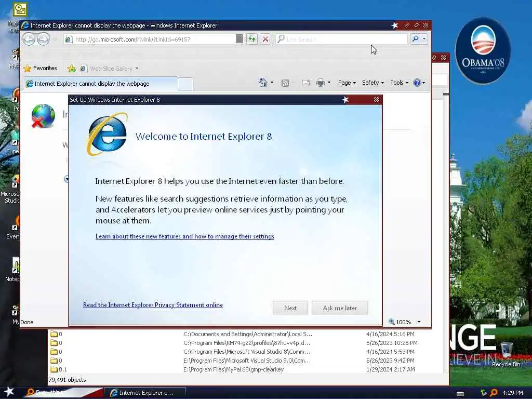Click the Live Search input box
The image size is (532, 399).
coord(342,39)
